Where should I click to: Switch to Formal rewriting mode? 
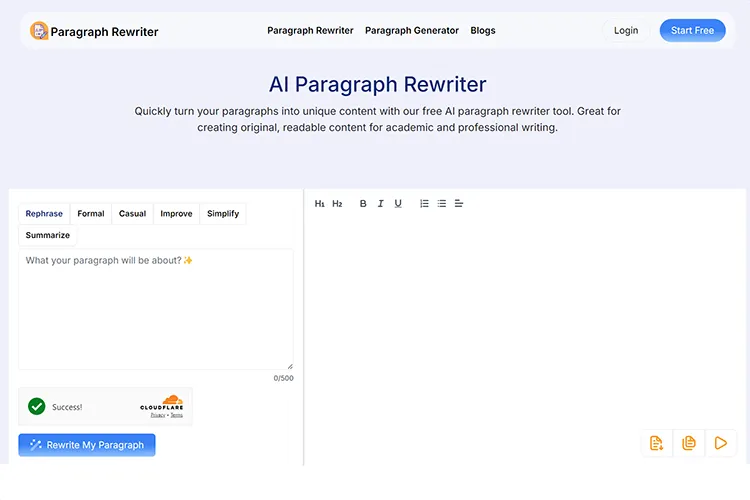[91, 214]
